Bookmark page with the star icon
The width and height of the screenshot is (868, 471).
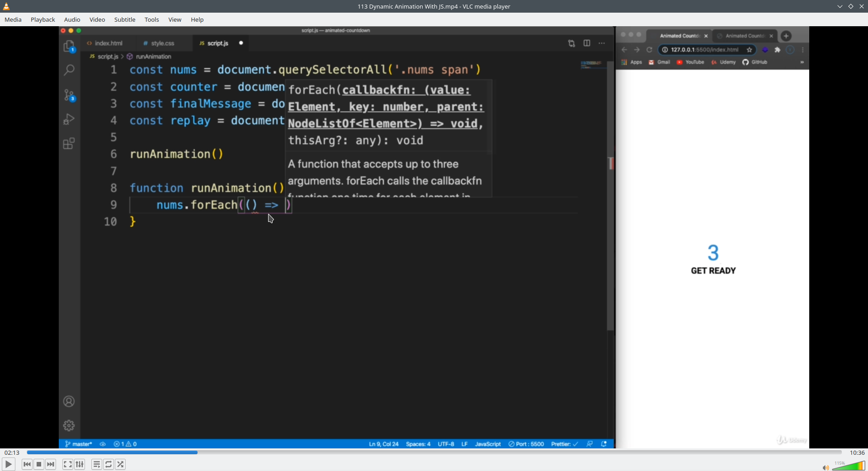[750, 50]
